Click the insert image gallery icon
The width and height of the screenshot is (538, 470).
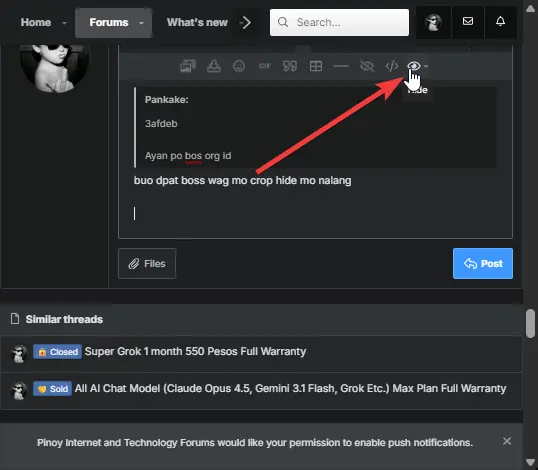coord(188,66)
